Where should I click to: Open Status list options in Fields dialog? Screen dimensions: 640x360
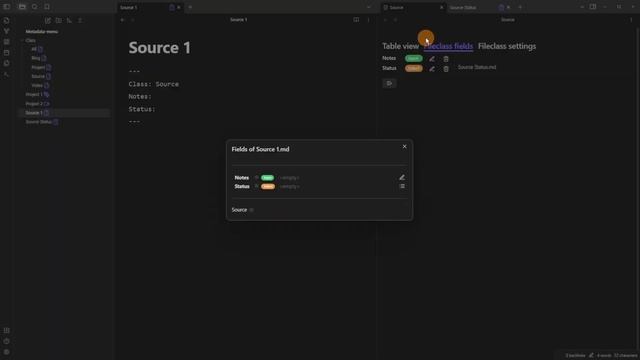pos(402,186)
